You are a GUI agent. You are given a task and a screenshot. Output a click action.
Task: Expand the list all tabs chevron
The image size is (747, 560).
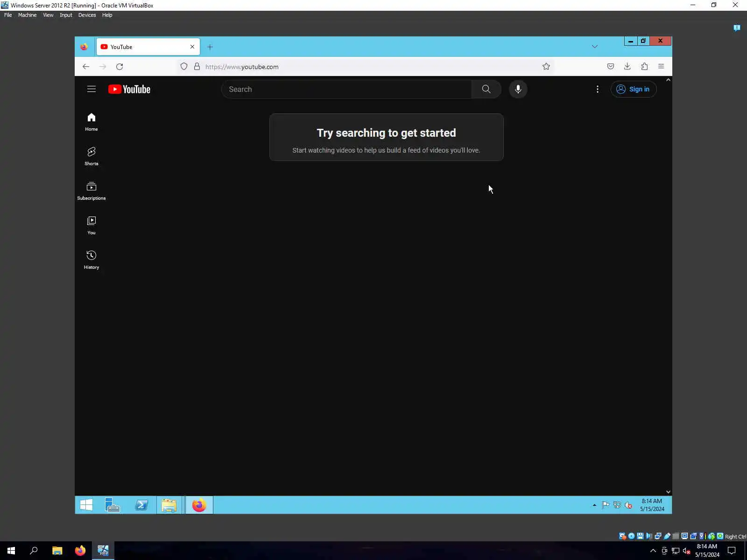[595, 47]
